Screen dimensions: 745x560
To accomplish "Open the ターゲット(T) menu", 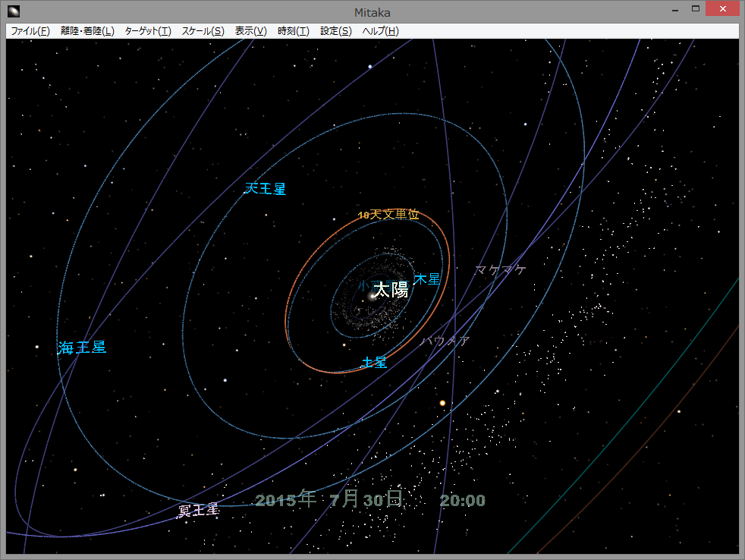I will point(148,31).
